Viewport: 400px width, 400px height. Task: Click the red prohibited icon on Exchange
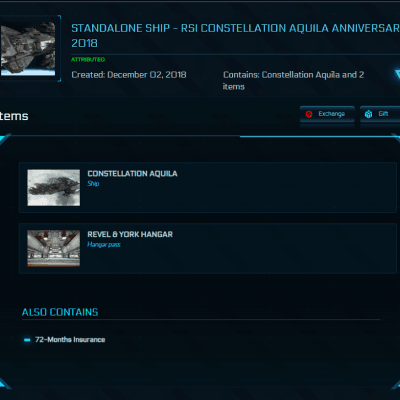309,114
